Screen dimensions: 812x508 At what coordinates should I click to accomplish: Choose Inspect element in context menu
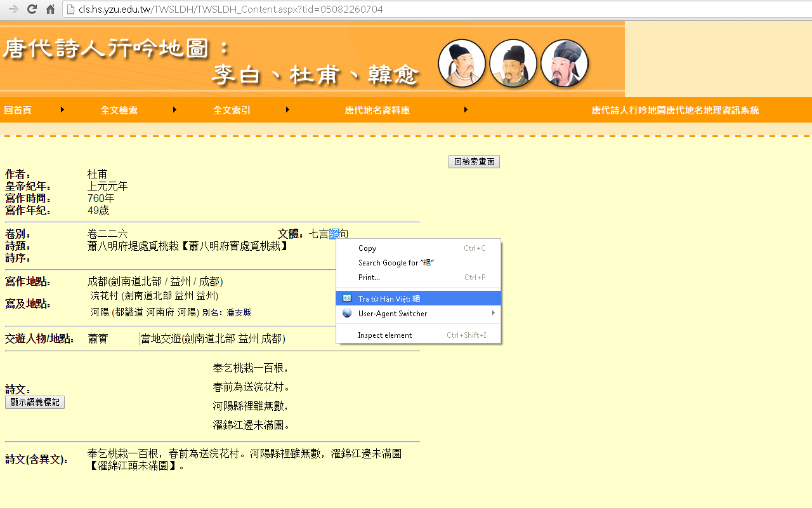coord(419,335)
